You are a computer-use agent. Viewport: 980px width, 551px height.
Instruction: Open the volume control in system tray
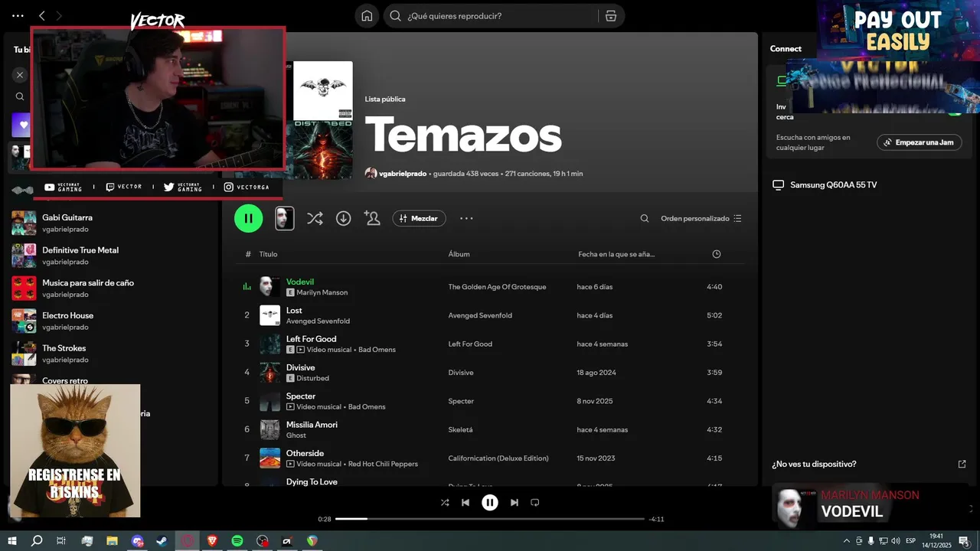(895, 540)
